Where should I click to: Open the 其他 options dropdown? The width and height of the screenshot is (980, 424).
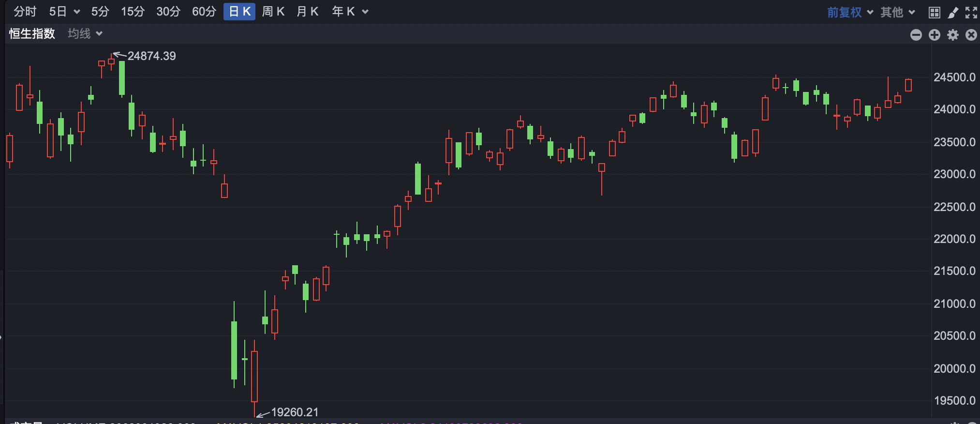(x=898, y=12)
